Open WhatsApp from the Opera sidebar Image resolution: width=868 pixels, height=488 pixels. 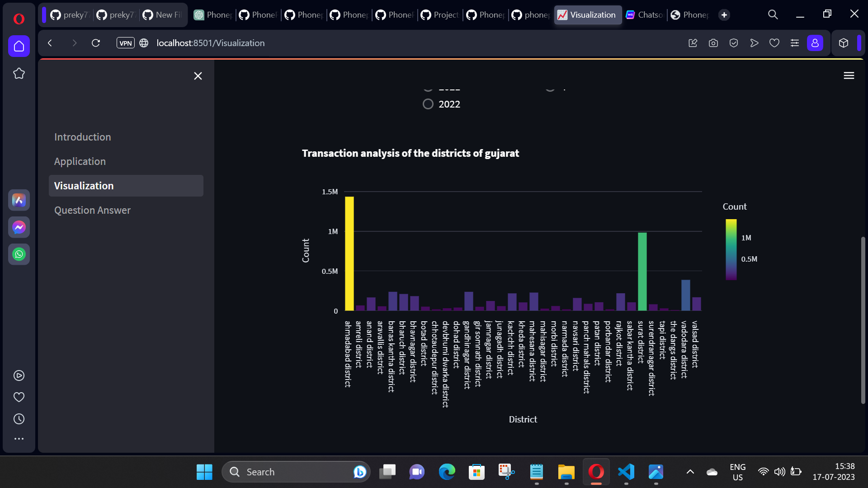(19, 254)
